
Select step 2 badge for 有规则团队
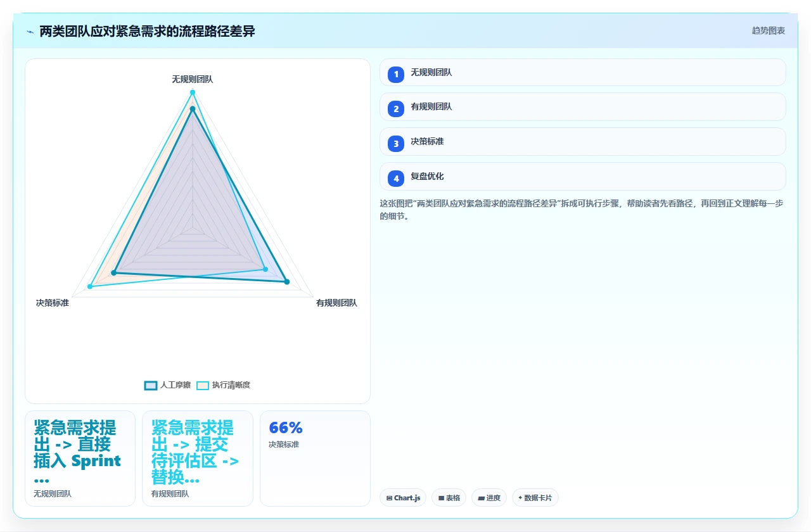(396, 108)
